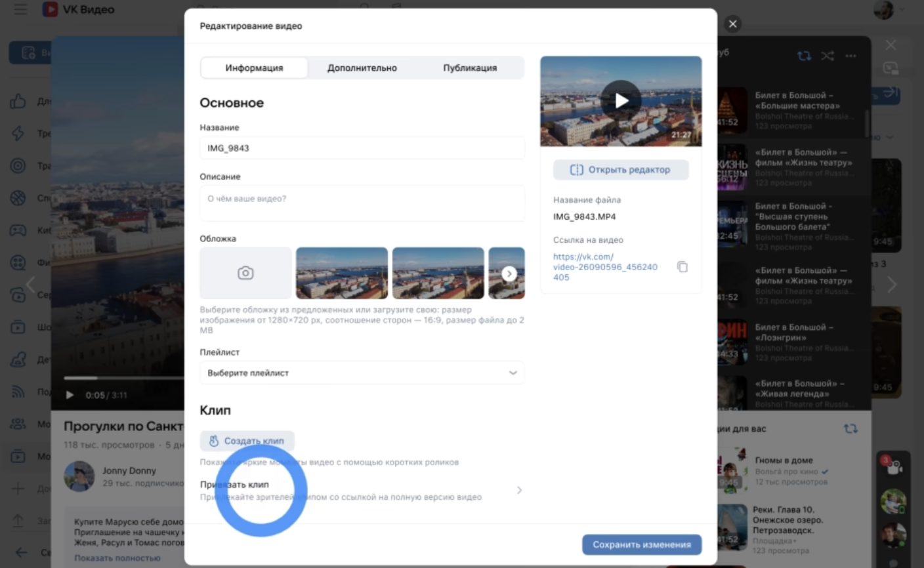Close the video editing dialog
Screen dimensions: 924x568
[733, 24]
